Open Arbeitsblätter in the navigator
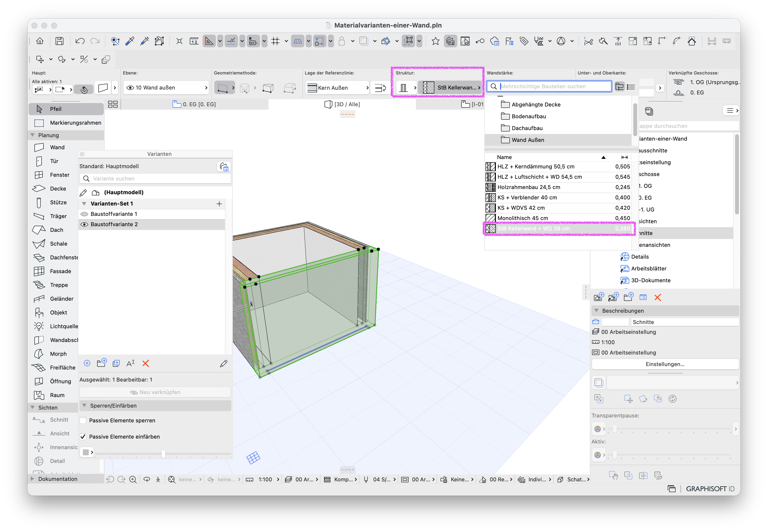The width and height of the screenshot is (768, 532). tap(648, 269)
